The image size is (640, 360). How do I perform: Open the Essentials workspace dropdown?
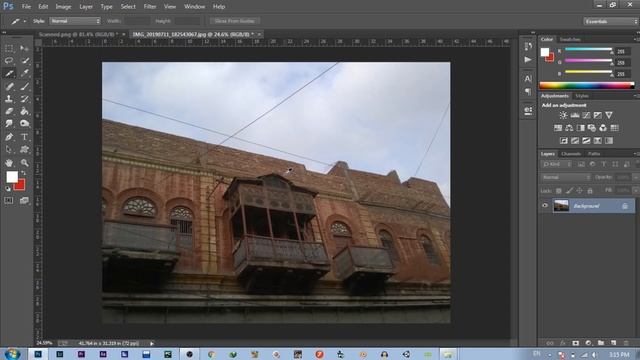(x=611, y=21)
